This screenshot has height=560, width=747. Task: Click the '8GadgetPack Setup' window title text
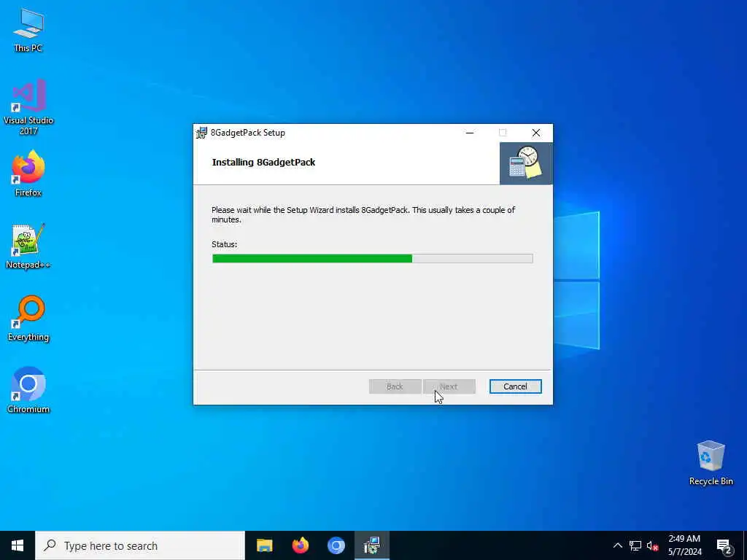click(x=248, y=133)
